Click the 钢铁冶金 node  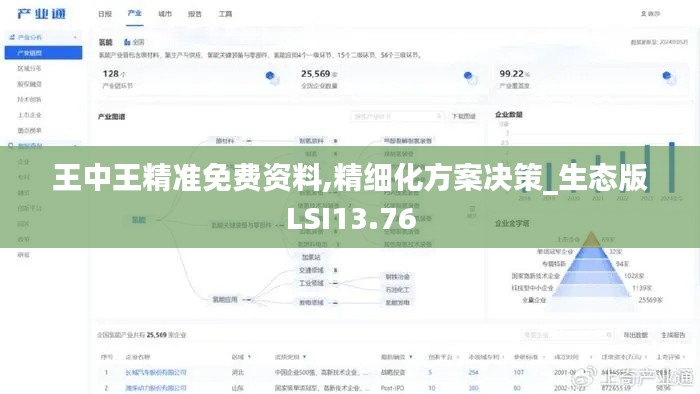[397, 277]
